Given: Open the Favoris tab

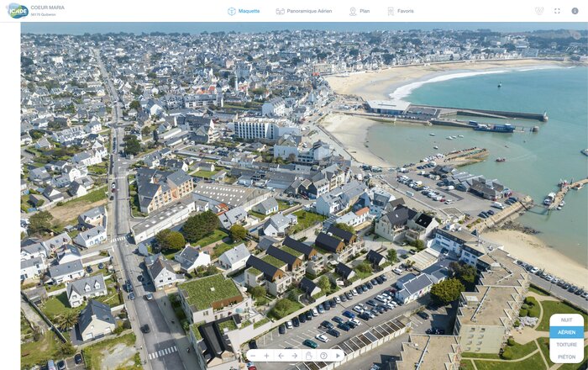Looking at the screenshot, I should [400, 11].
